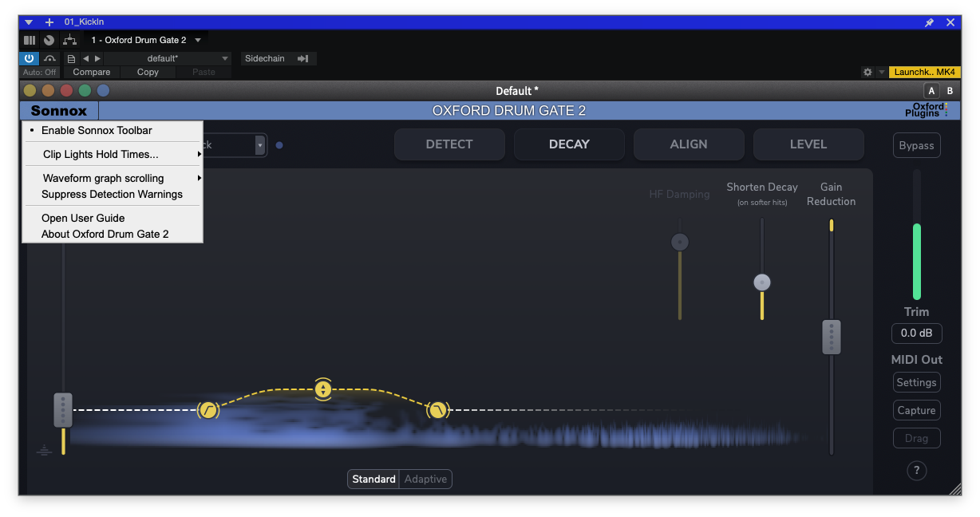Switch to the DECAY tab
Image resolution: width=980 pixels, height=517 pixels.
coord(569,144)
